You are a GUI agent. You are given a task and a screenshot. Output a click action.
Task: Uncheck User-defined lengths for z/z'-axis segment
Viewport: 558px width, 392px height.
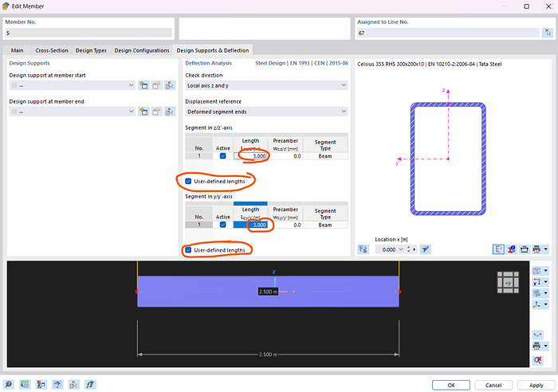(x=189, y=182)
